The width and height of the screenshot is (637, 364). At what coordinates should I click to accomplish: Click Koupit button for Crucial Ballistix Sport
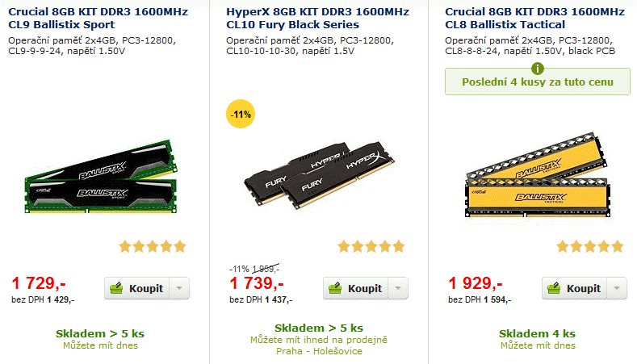point(136,288)
